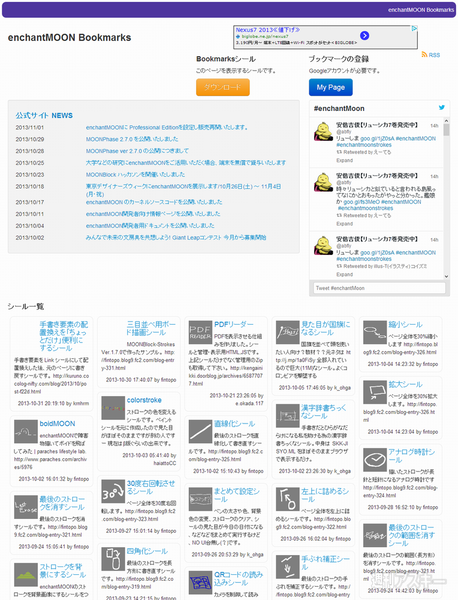
Task: Open the 拡大シール thumbnail icon
Action: click(x=375, y=392)
